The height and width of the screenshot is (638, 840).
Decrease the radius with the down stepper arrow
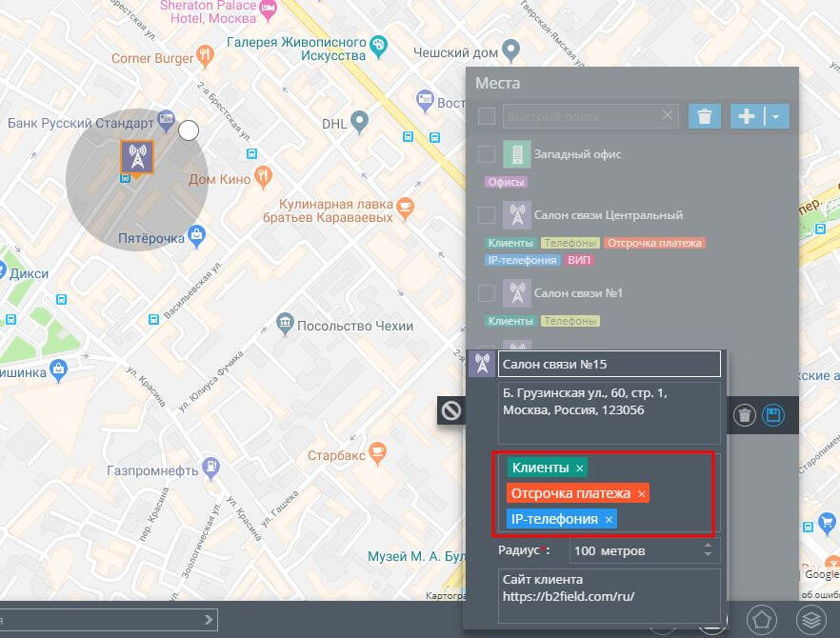click(708, 554)
